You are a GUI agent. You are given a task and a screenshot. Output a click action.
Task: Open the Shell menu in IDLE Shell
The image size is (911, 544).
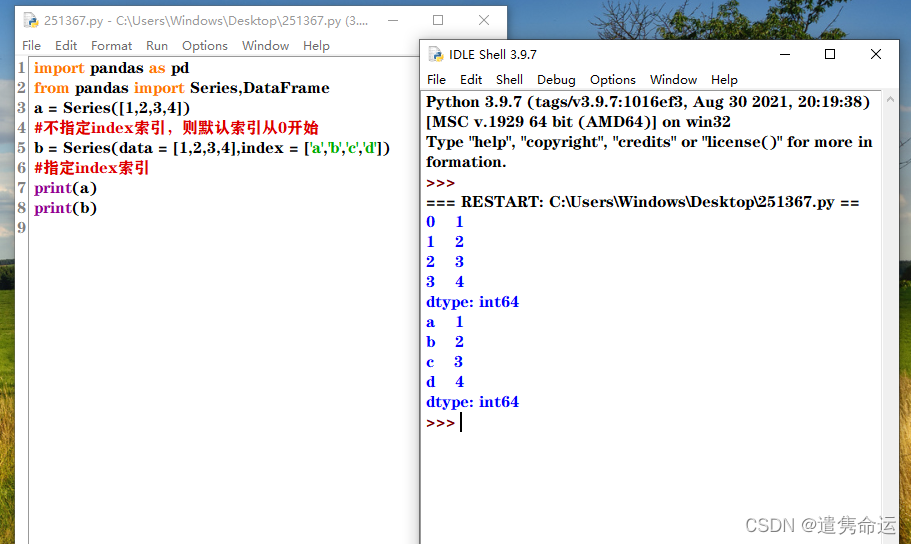pos(509,80)
